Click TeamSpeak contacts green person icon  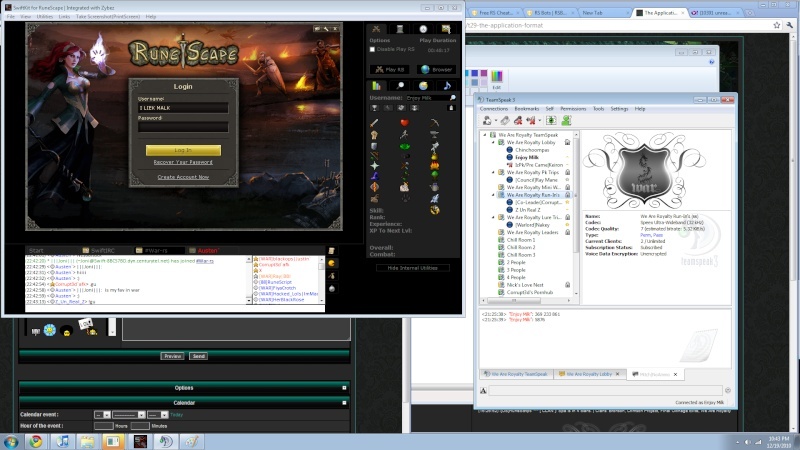[x=566, y=121]
